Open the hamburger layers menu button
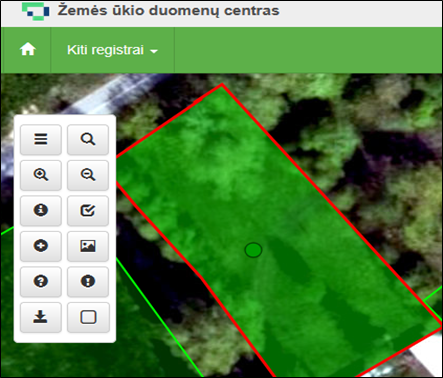 pos(41,139)
